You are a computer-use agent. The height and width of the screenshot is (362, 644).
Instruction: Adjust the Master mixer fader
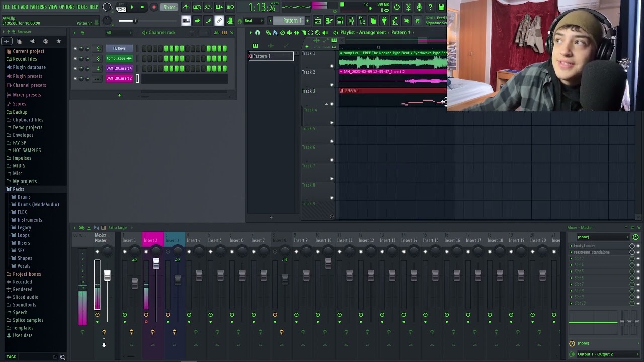(107, 275)
